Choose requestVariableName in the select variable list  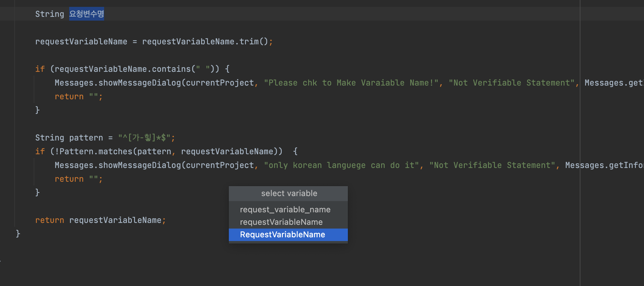281,222
